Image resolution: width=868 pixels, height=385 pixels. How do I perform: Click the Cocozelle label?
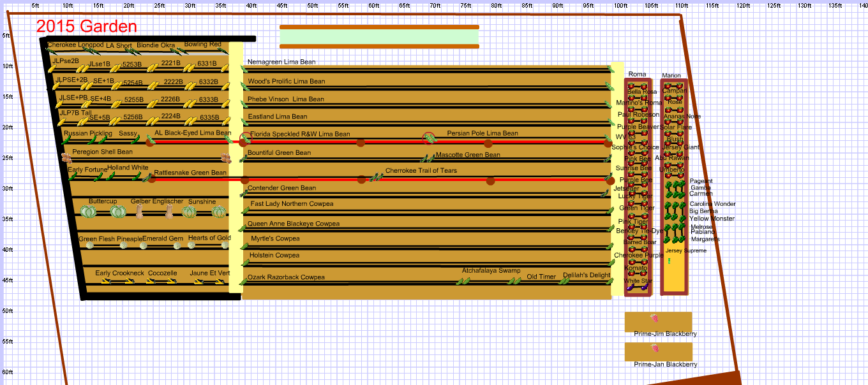(x=162, y=273)
